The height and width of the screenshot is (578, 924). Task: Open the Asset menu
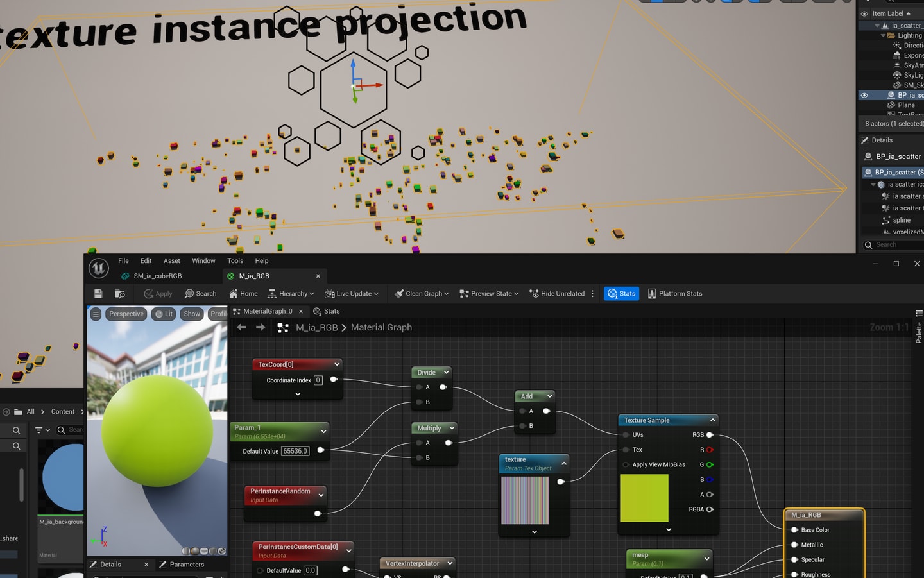pyautogui.click(x=172, y=261)
